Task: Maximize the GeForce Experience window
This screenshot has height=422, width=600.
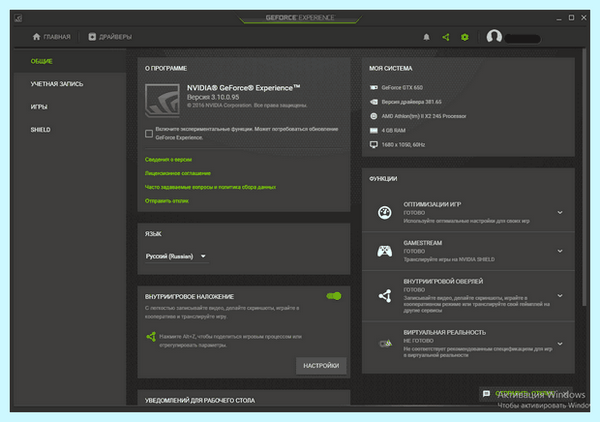Action: point(571,18)
